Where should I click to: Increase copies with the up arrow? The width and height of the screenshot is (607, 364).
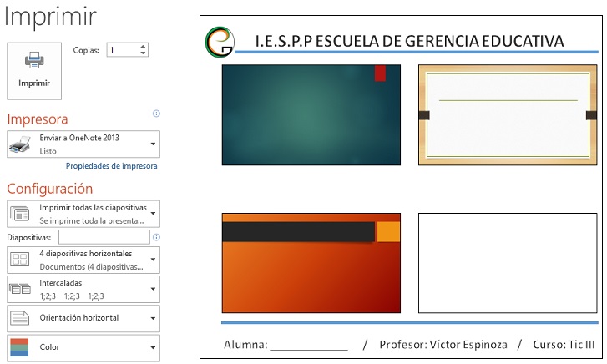tap(143, 47)
